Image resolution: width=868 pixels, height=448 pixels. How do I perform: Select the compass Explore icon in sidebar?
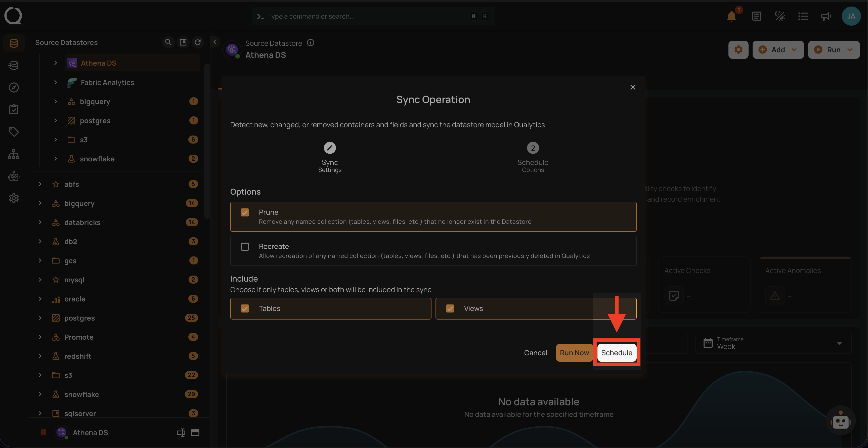click(x=14, y=87)
